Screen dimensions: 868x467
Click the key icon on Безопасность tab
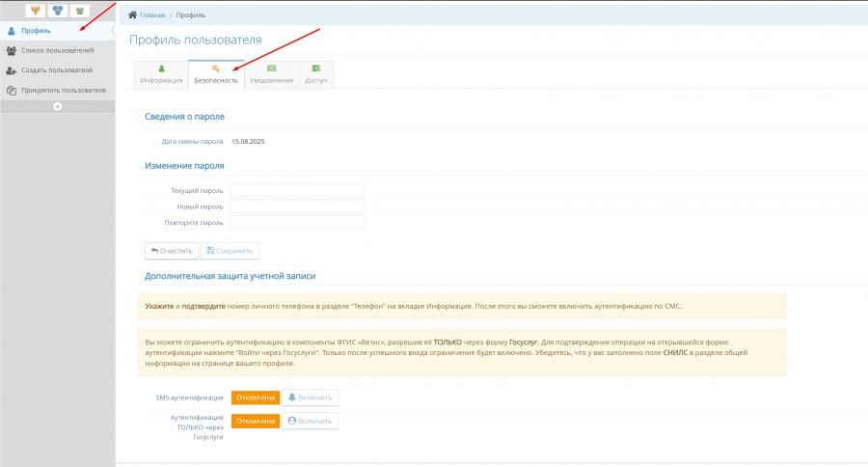(x=216, y=69)
